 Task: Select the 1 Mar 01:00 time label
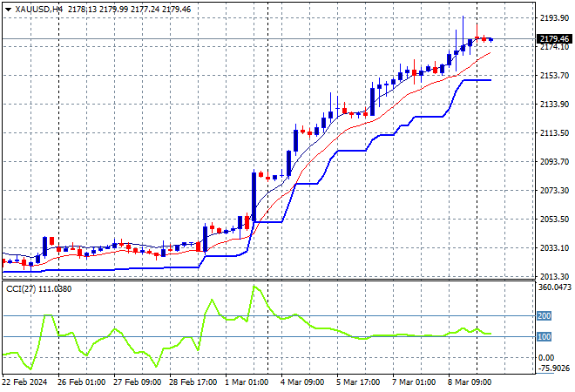click(247, 382)
